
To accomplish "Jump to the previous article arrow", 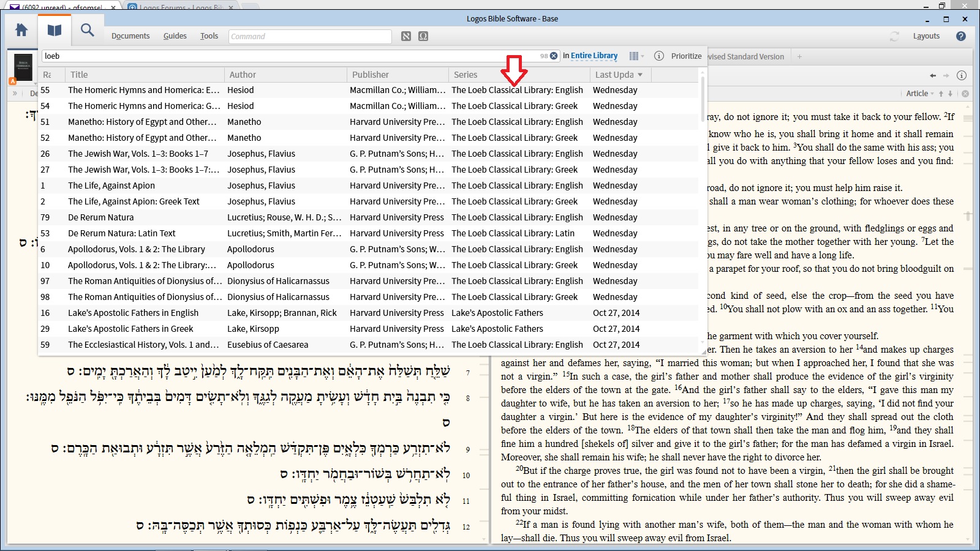I will (x=941, y=94).
